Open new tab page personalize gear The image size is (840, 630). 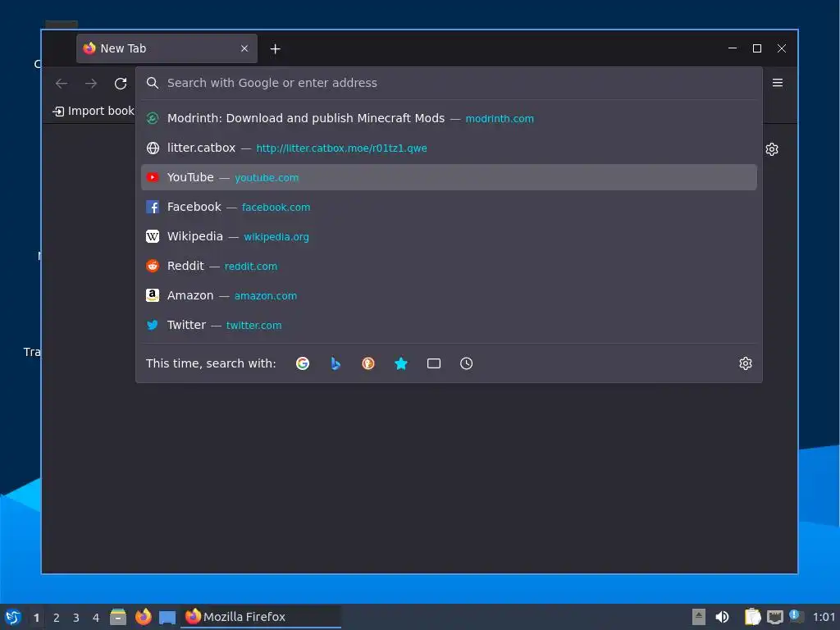point(772,149)
